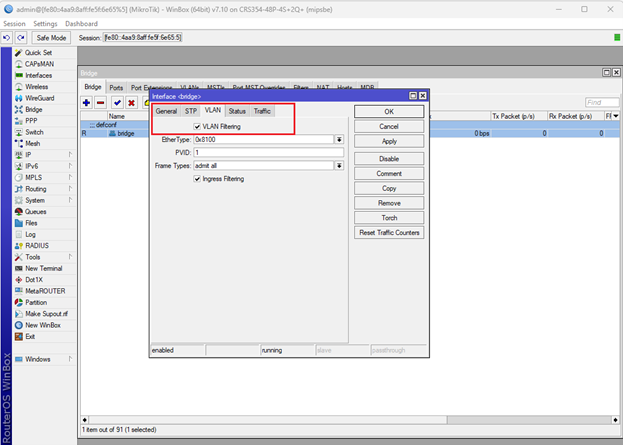Click Remove button in Interface dialog
This screenshot has width=623, height=445.
tap(389, 203)
